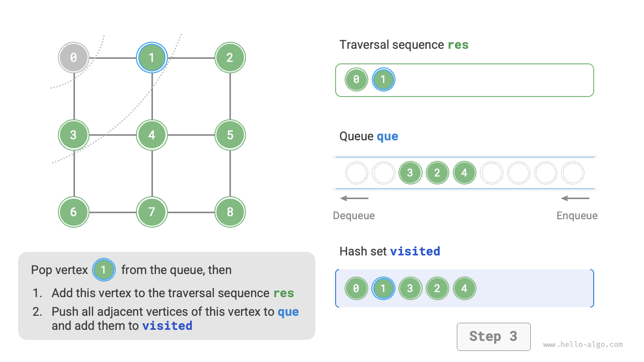
Task: Click node 4 inside the queue
Action: coord(464,173)
